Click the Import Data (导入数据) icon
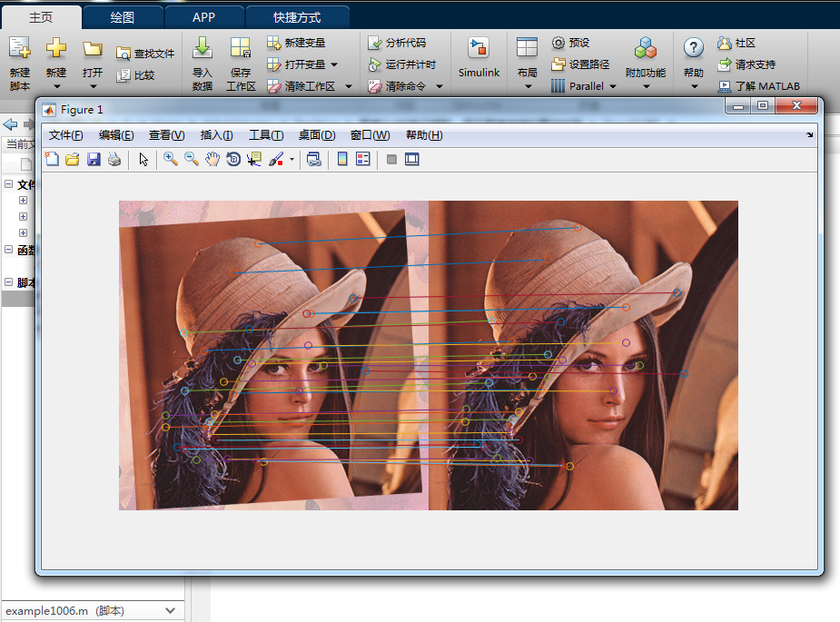Image resolution: width=840 pixels, height=622 pixels. pyautogui.click(x=202, y=48)
